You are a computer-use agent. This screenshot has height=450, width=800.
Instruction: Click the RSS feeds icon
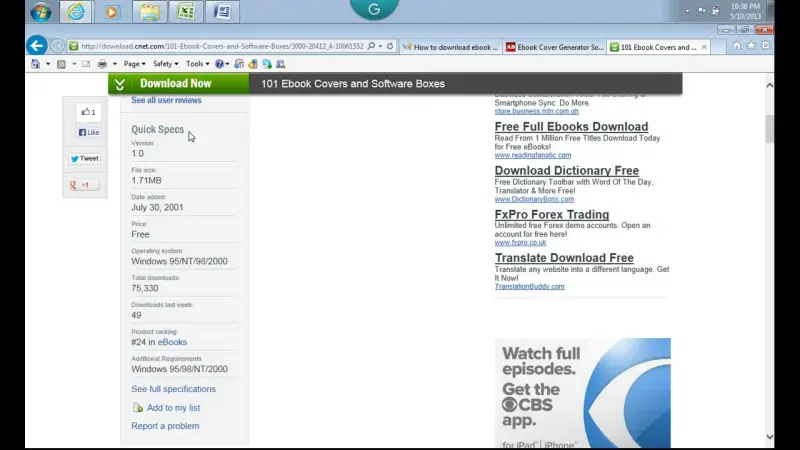61,64
